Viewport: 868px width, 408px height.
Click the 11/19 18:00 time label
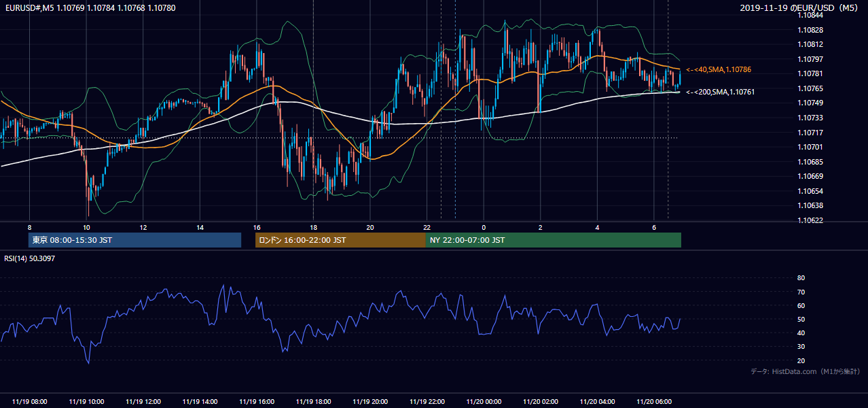tap(313, 402)
